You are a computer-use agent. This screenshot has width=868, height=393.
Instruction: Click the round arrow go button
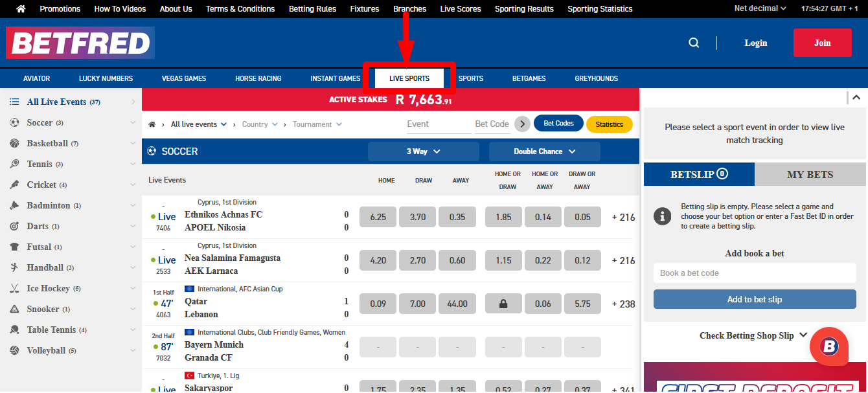(x=522, y=124)
